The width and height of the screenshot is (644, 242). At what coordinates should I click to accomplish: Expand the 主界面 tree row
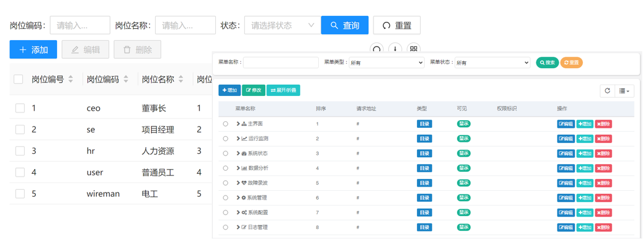tap(238, 124)
